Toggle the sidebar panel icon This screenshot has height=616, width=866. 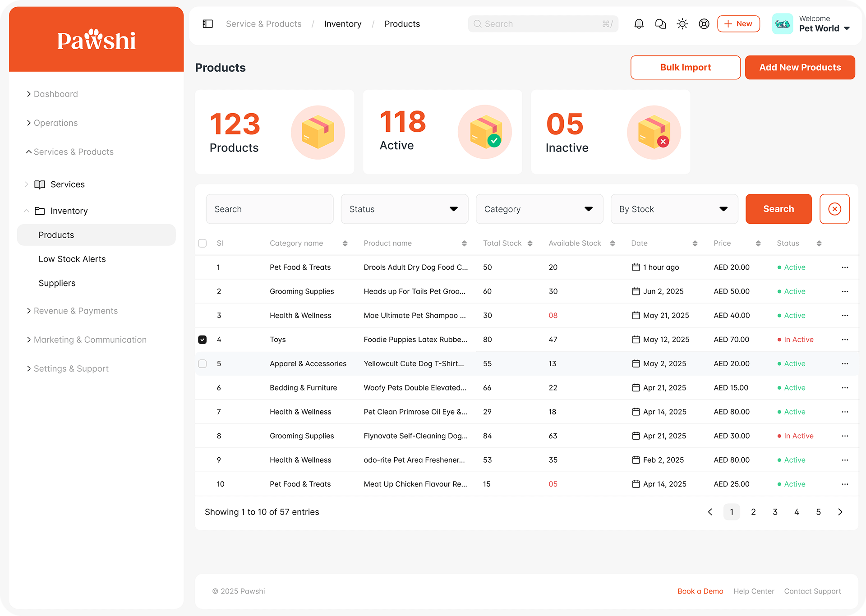pyautogui.click(x=208, y=24)
